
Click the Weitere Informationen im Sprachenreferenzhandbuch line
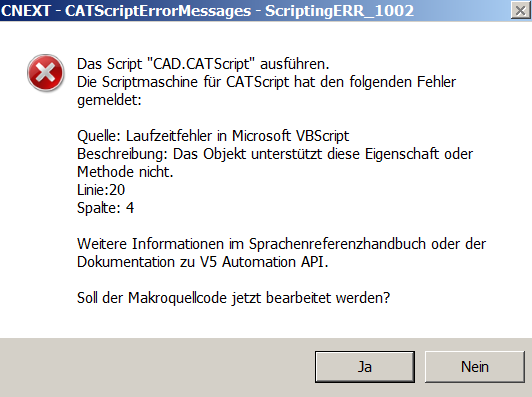pyautogui.click(x=282, y=244)
